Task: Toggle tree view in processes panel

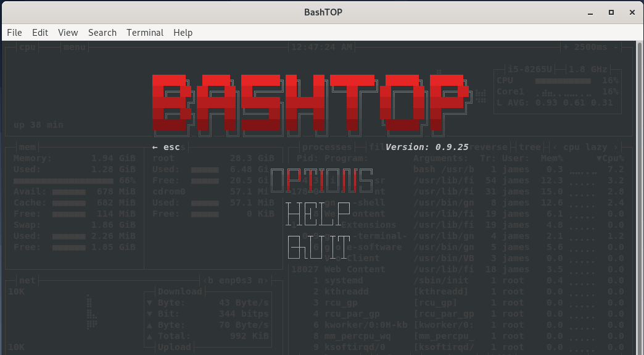Action: coord(530,147)
